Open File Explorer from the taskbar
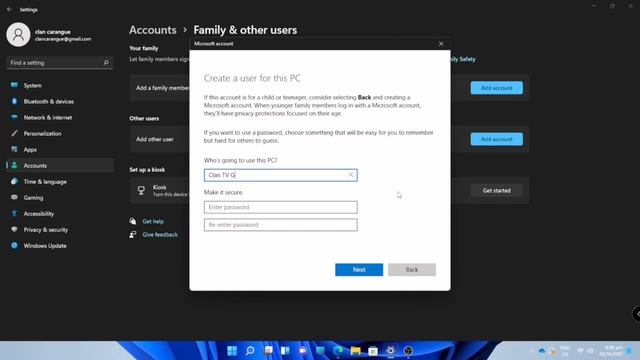The height and width of the screenshot is (360, 640). coord(356,351)
